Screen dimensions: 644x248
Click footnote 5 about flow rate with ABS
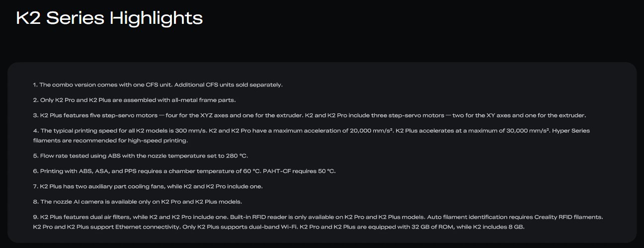(x=141, y=156)
